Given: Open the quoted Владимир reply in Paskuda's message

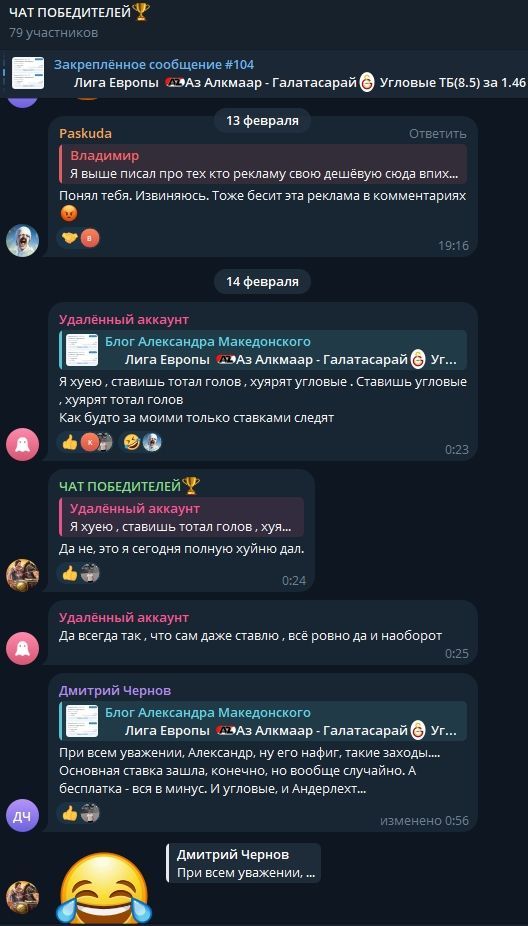Looking at the screenshot, I should point(263,164).
